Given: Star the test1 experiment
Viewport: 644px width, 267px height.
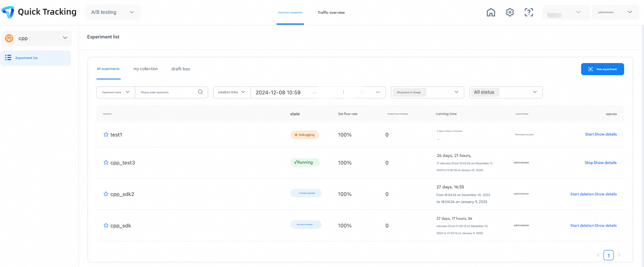Looking at the screenshot, I should [x=106, y=135].
